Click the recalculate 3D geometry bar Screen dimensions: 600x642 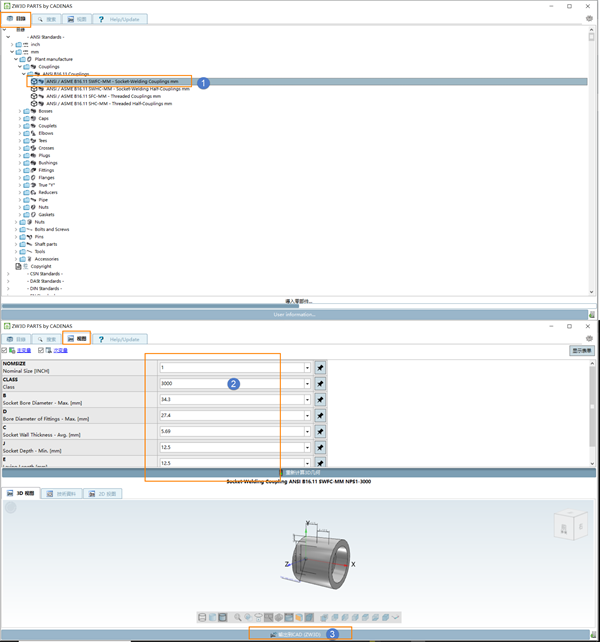[x=299, y=472]
